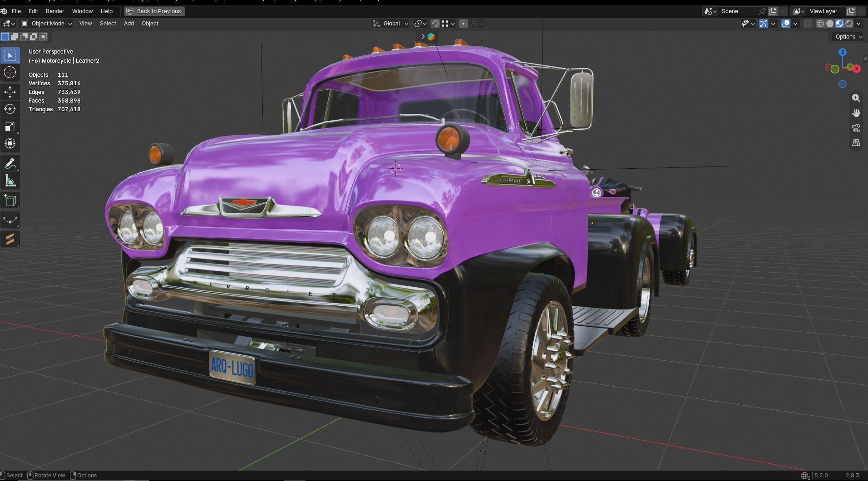Click the Back to Previous button
868x481 pixels.
[x=154, y=11]
